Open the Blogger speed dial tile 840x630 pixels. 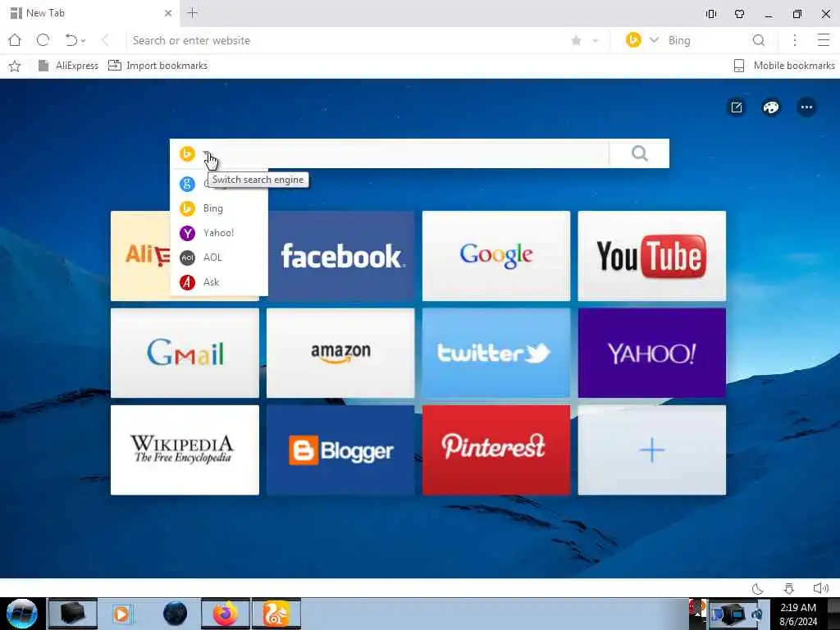pos(340,450)
